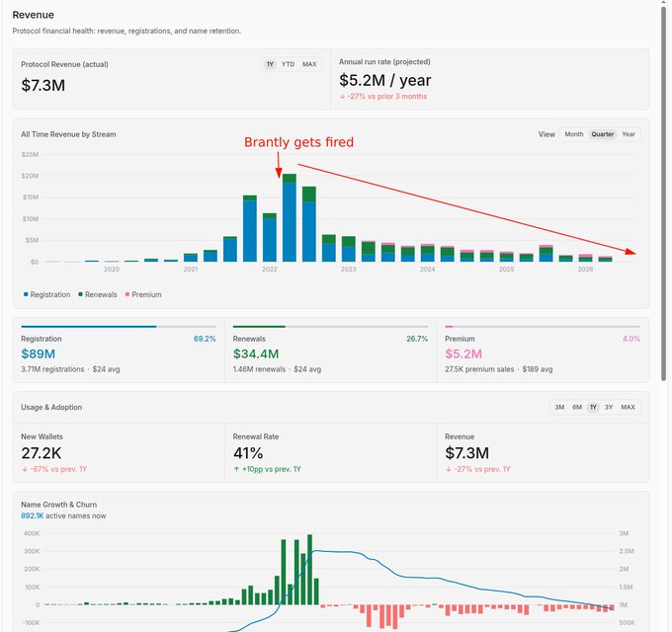This screenshot has height=632, width=672.
Task: Click the 4.0% premium share
Action: pos(631,339)
